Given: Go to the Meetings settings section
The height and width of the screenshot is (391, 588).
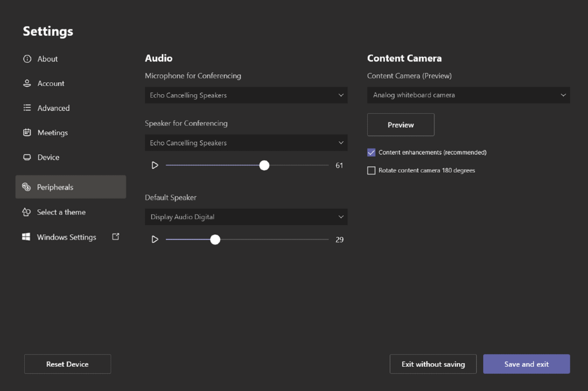Looking at the screenshot, I should coord(52,132).
